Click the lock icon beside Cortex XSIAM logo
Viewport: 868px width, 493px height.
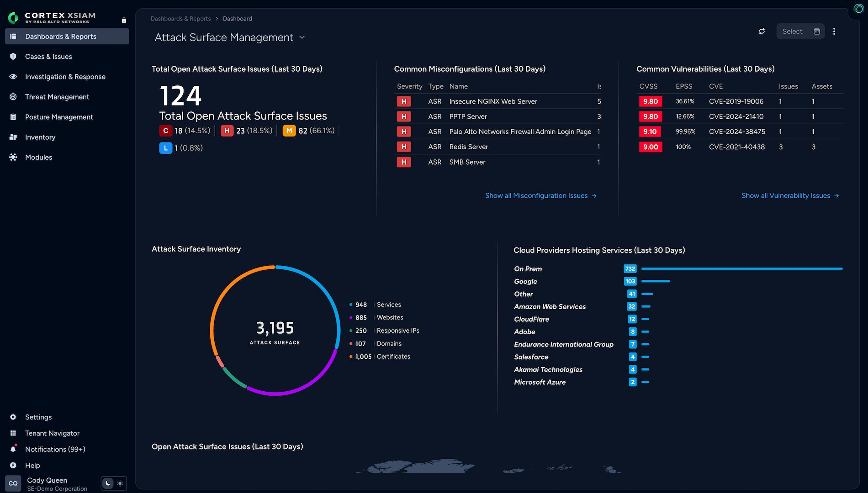click(124, 20)
